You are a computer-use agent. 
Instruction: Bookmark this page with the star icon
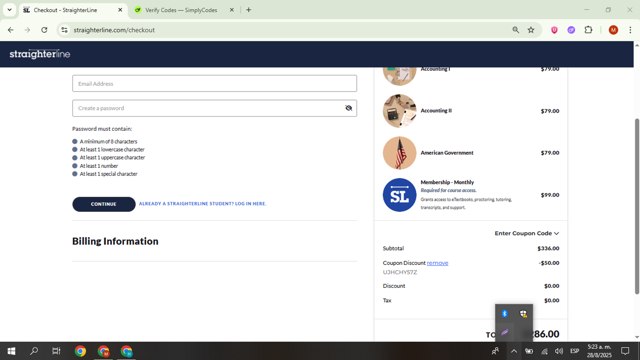531,30
